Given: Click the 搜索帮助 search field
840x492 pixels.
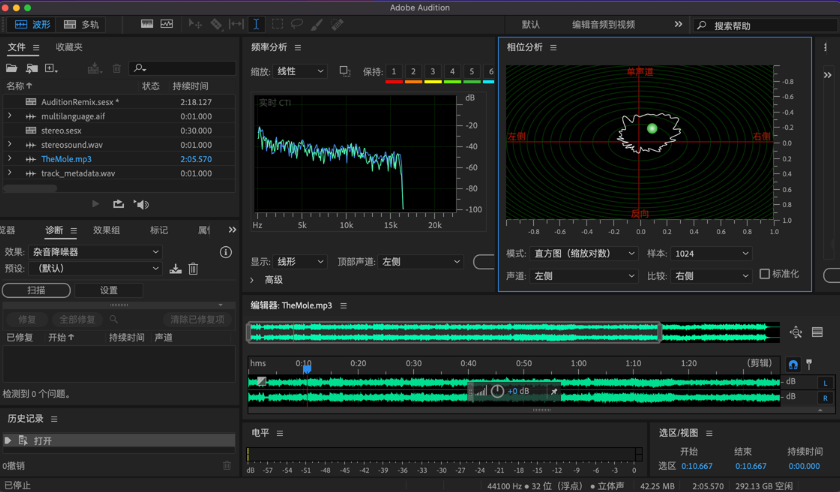Looking at the screenshot, I should pos(766,26).
